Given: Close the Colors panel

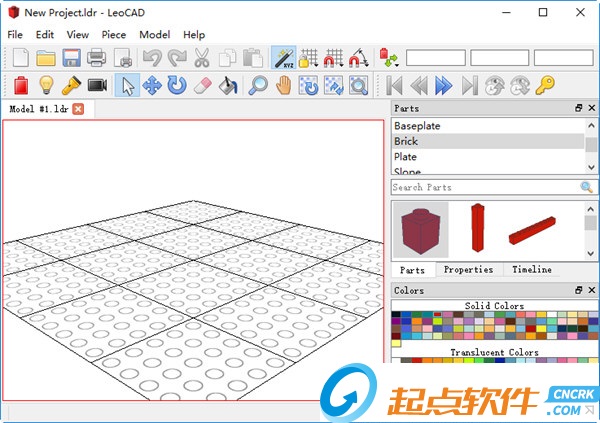Looking at the screenshot, I should coord(592,290).
